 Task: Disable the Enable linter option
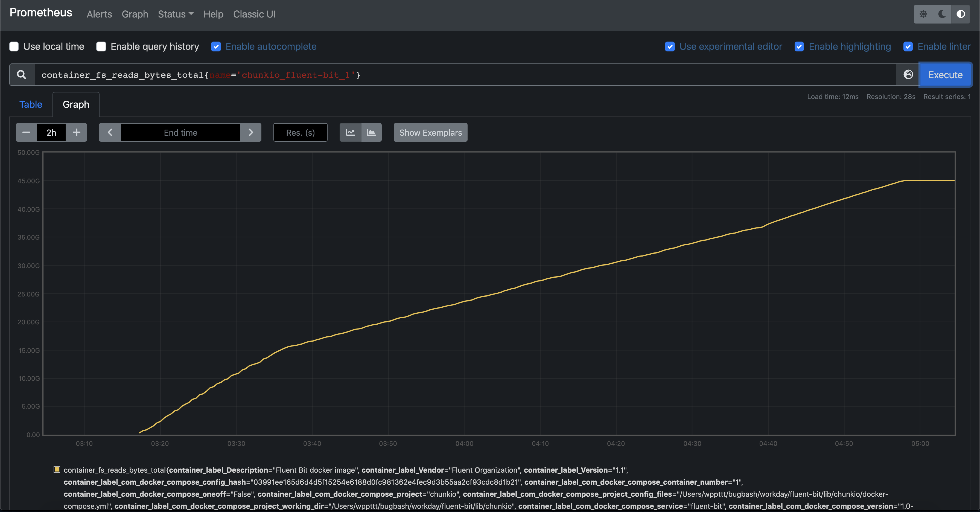[908, 46]
